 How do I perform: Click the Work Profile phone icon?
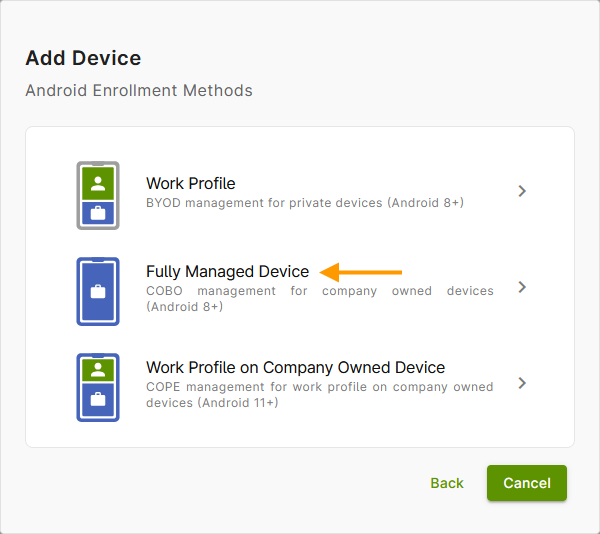(98, 195)
